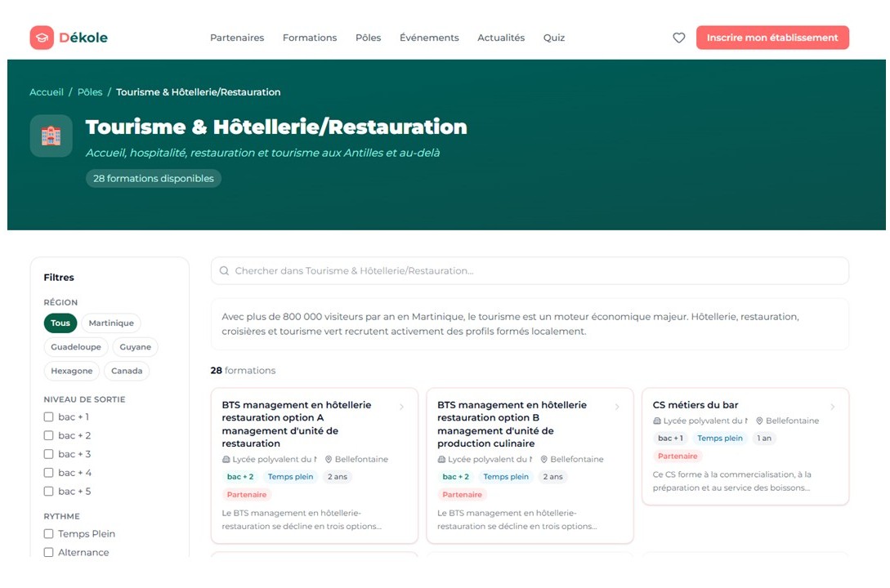Click the magnifier icon in the search bar
Viewport: 890px width, 588px height.
pyautogui.click(x=225, y=271)
